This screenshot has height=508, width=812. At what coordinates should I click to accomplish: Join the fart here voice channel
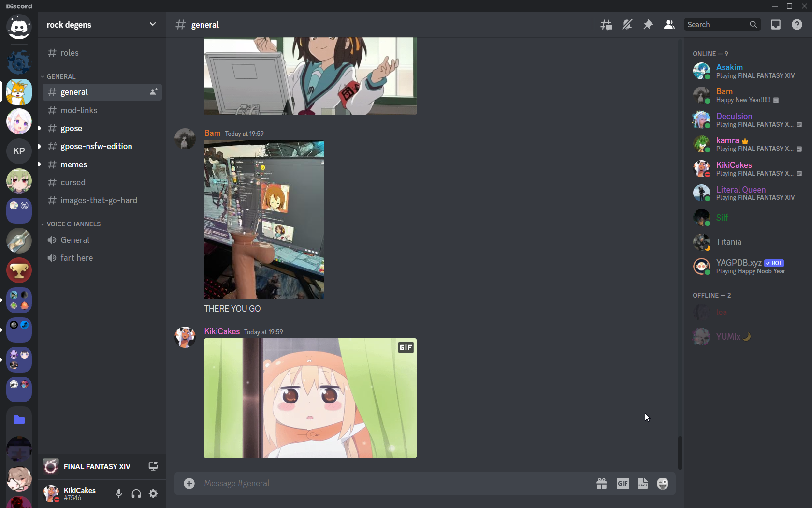[102, 258]
